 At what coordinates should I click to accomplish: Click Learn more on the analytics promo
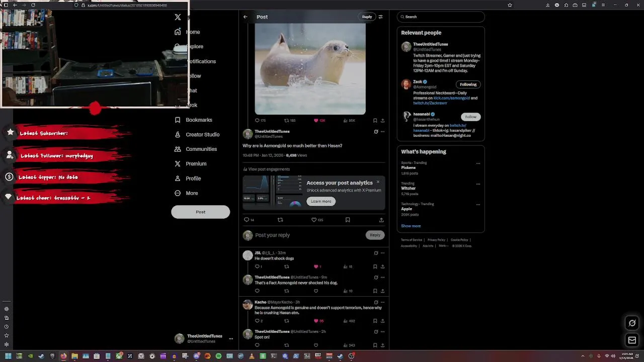click(x=321, y=201)
